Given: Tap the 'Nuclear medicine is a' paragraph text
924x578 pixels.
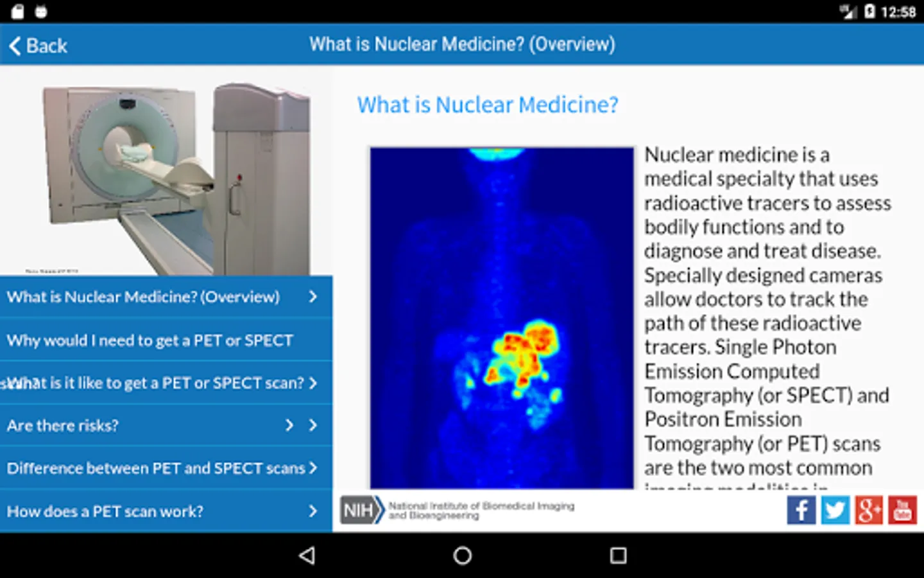Looking at the screenshot, I should point(768,318).
